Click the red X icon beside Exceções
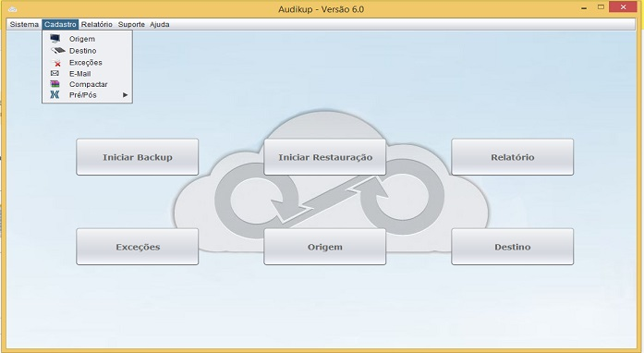Viewport: 644px width, 353px height. tap(56, 63)
